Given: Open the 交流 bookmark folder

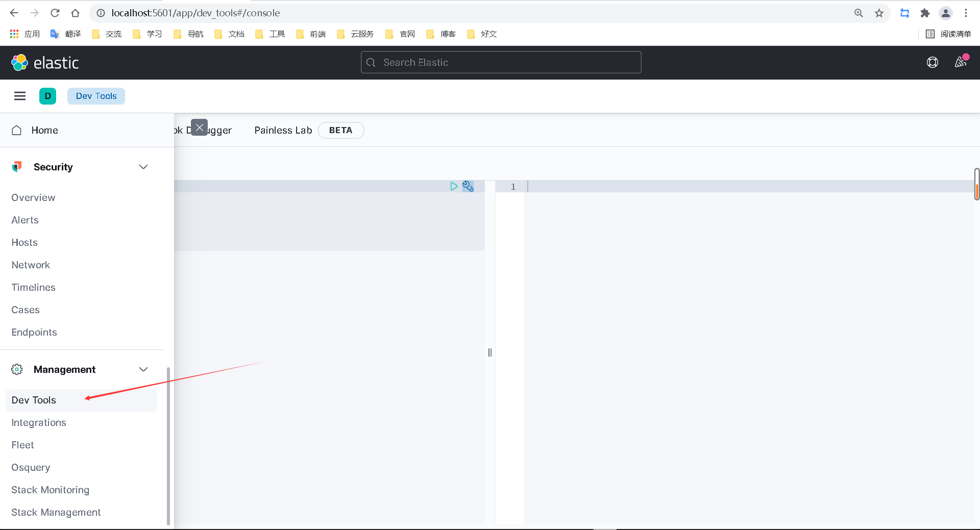Looking at the screenshot, I should click(x=107, y=34).
